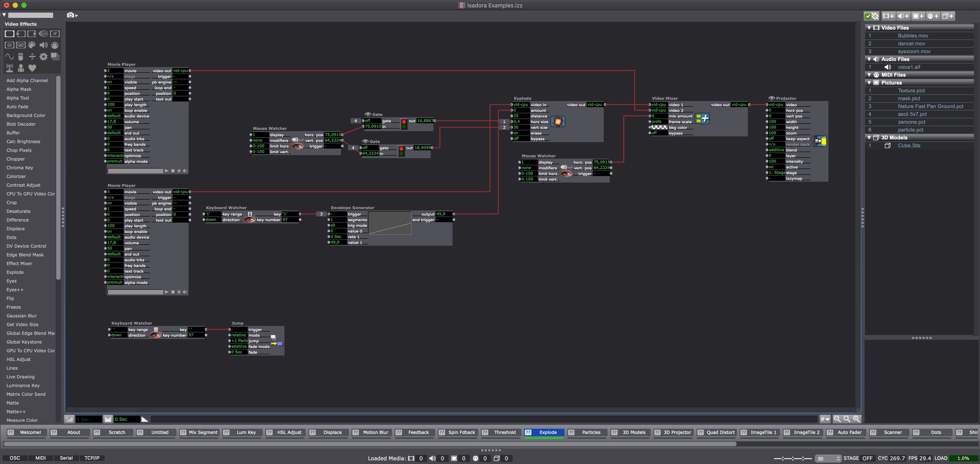The width and height of the screenshot is (980, 464).
Task: Select the Quad Distort scene
Action: coord(716,433)
